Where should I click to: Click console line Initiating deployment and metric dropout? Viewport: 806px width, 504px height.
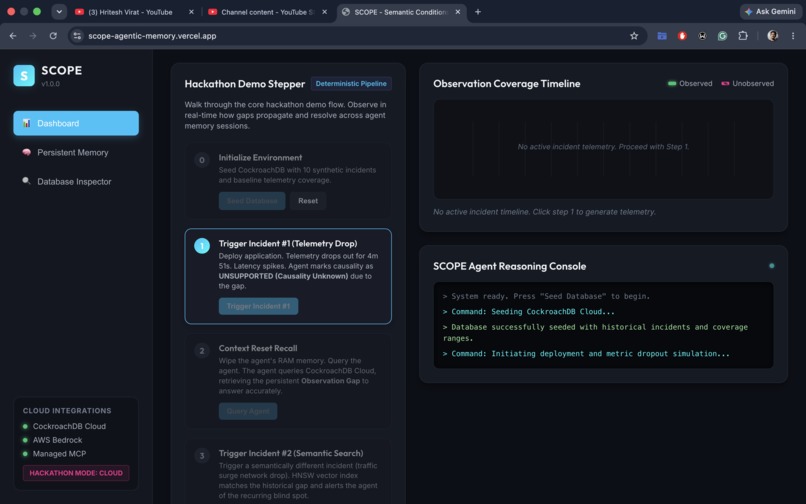tap(587, 354)
